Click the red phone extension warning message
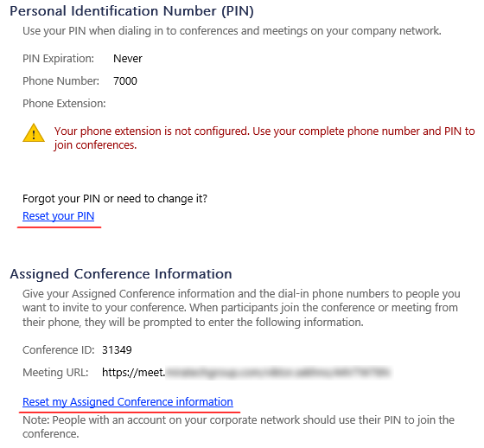This screenshot has height=448, width=484. tap(264, 138)
